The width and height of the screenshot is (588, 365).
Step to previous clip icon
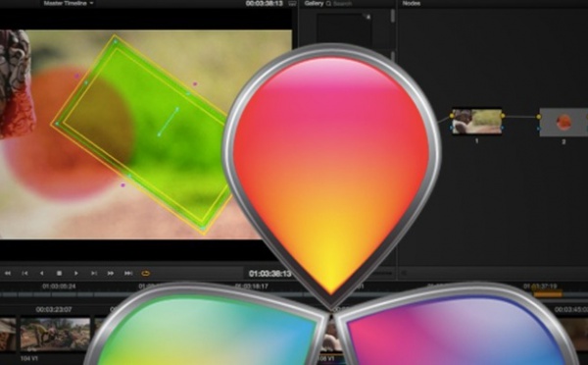[x=24, y=274]
